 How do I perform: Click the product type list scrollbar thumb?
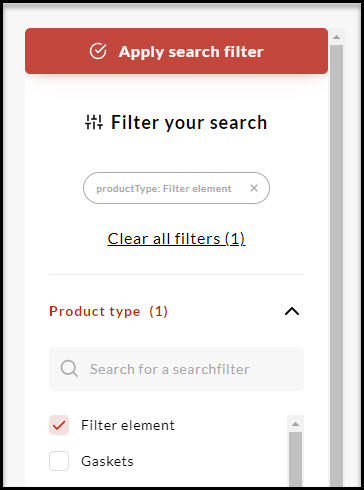point(295,459)
